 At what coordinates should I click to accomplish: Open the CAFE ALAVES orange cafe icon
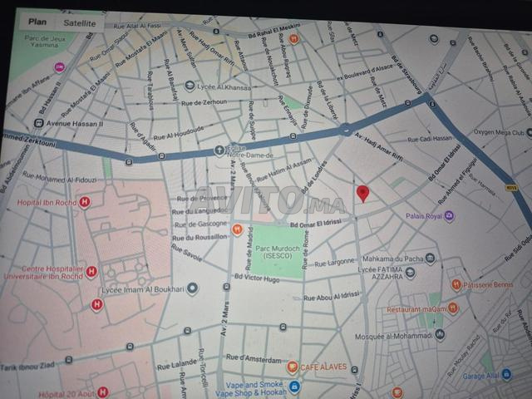coord(292,367)
